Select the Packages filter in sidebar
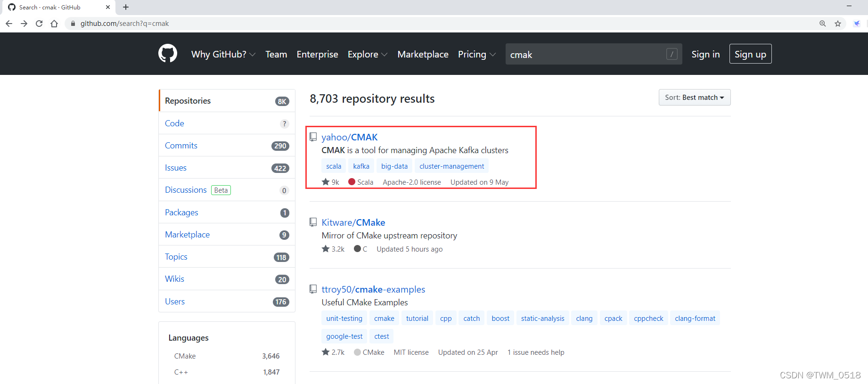 click(x=227, y=212)
